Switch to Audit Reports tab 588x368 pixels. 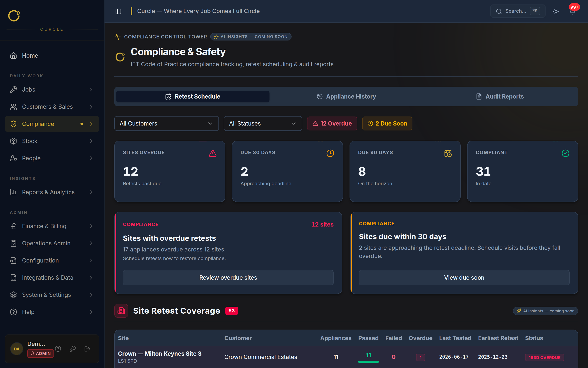(500, 96)
